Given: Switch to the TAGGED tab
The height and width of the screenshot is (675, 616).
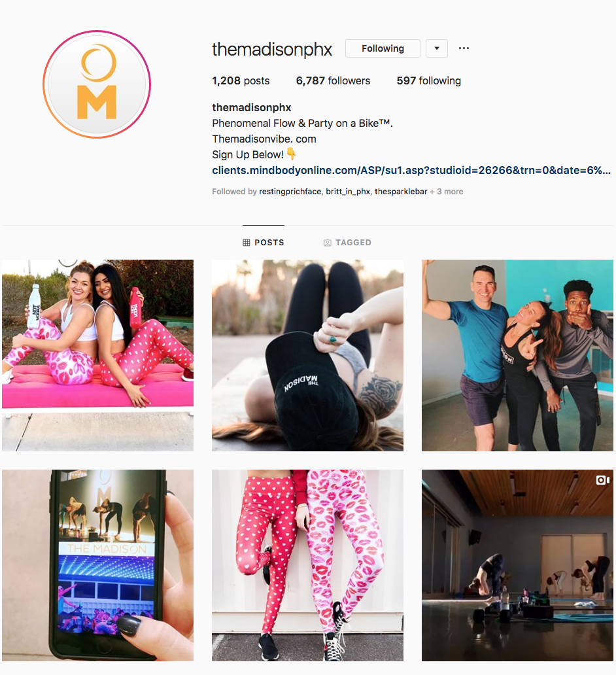Looking at the screenshot, I should click(x=347, y=243).
